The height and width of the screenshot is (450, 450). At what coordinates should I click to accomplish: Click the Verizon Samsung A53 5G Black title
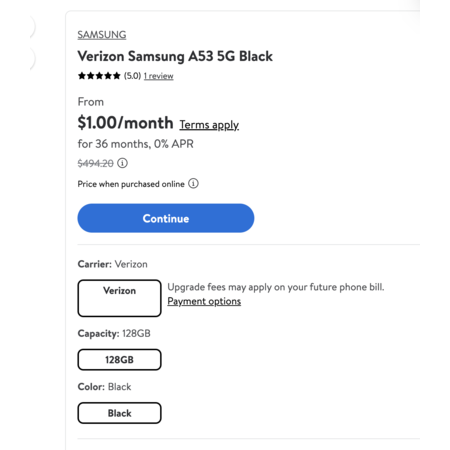175,56
